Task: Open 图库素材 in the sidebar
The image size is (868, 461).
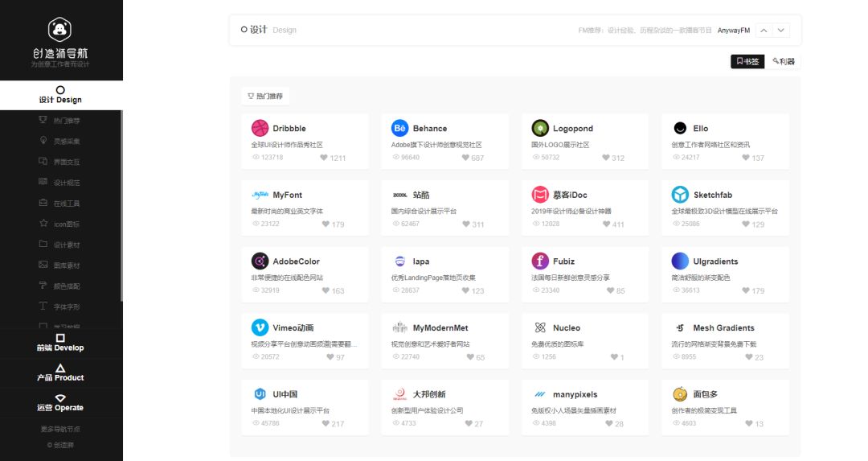Action: (59, 265)
